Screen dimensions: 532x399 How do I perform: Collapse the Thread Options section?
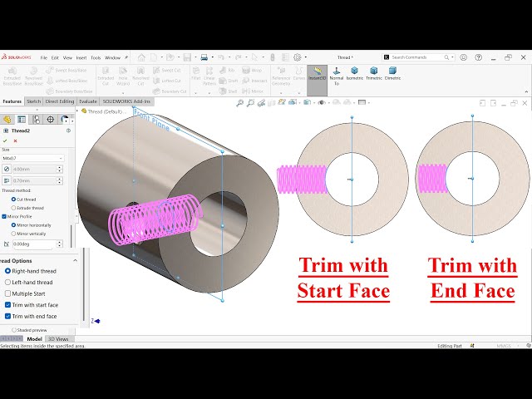pyautogui.click(x=75, y=260)
